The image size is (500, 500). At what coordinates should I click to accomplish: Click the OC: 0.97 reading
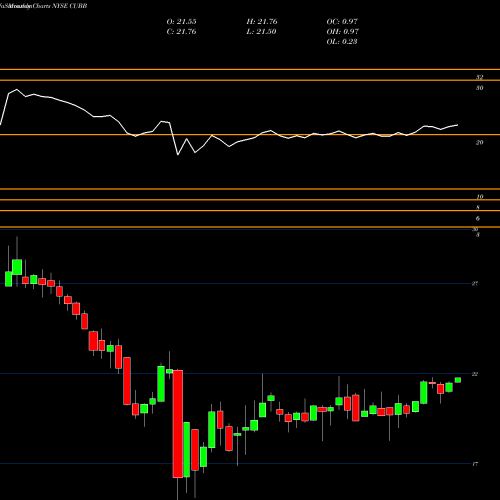pyautogui.click(x=342, y=22)
